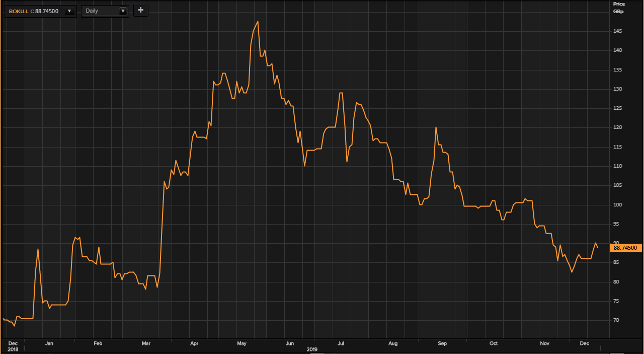The width and height of the screenshot is (644, 354).
Task: Click the Aug label on time axis
Action: [x=393, y=343]
